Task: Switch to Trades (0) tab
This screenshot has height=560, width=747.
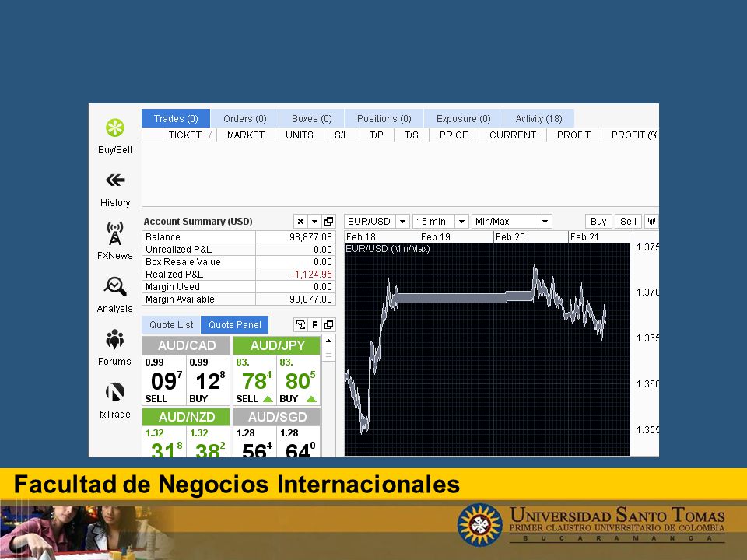Action: click(176, 118)
